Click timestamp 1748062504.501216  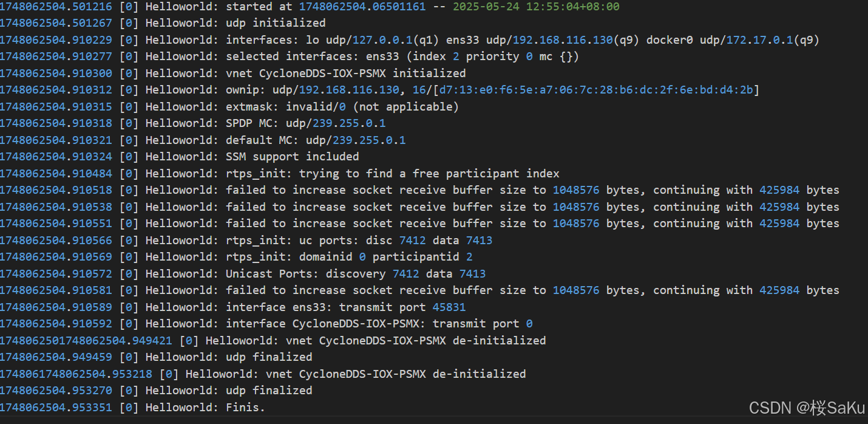[56, 7]
